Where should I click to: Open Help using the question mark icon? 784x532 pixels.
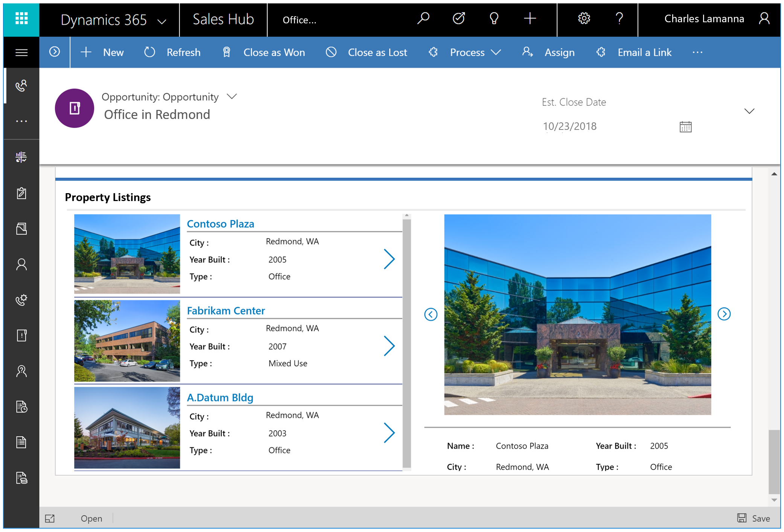(x=619, y=18)
